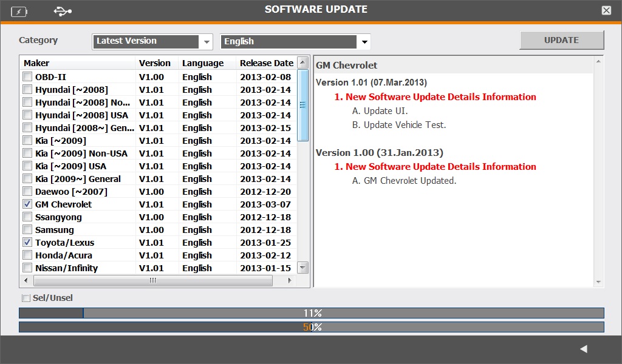Click the maker list horizontal scrollbar
This screenshot has height=364, width=622.
coord(152,281)
